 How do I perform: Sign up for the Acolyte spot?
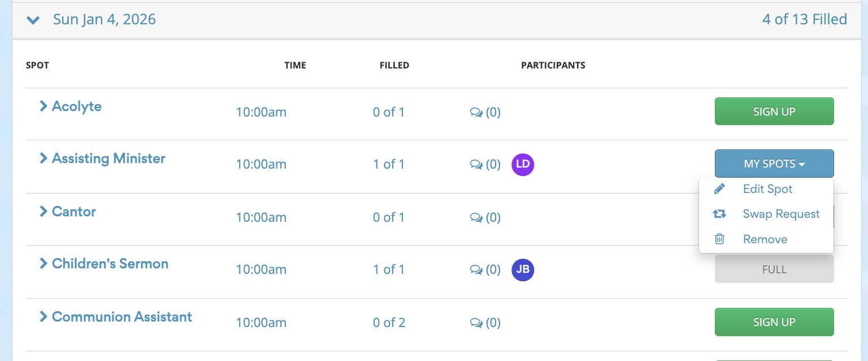click(774, 111)
